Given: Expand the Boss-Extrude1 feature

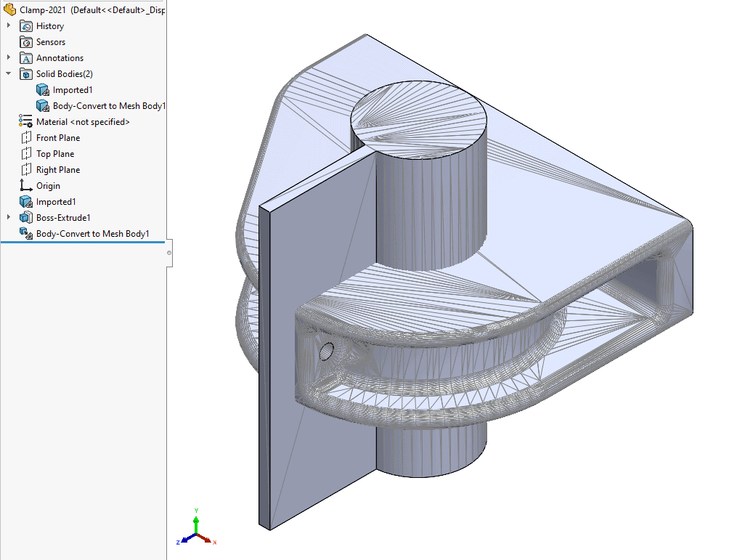Looking at the screenshot, I should click(9, 217).
